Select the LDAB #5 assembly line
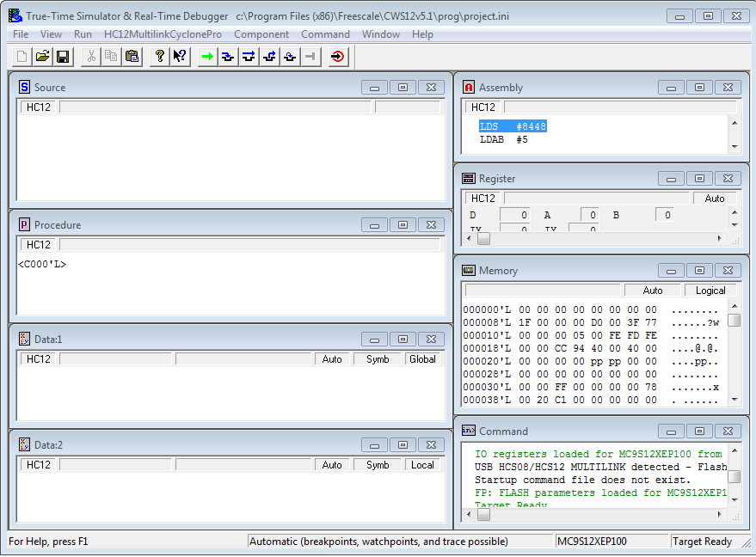 point(504,139)
